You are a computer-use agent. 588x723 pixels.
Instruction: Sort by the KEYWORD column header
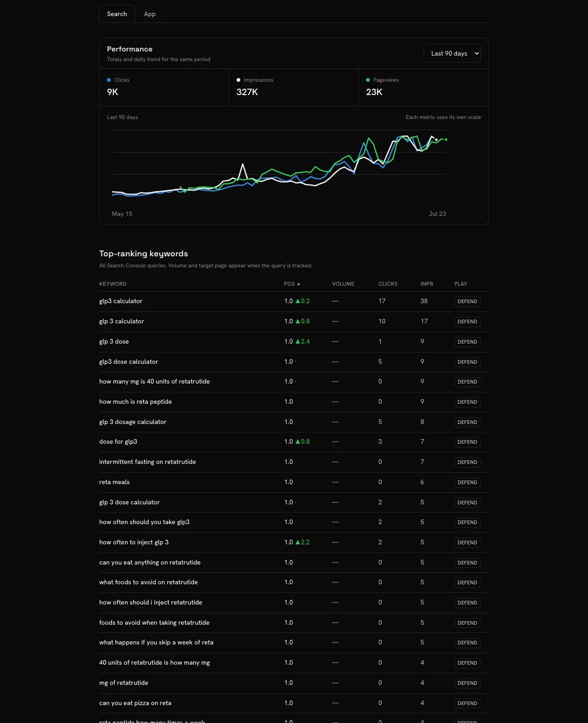coord(113,284)
